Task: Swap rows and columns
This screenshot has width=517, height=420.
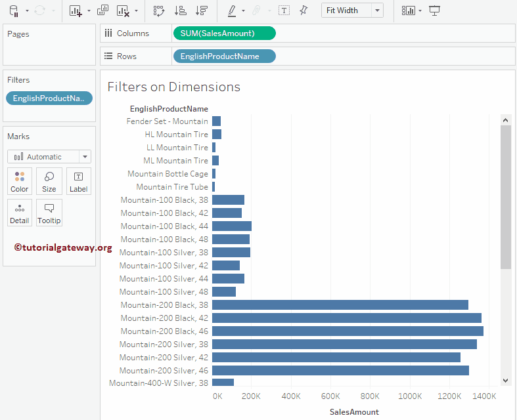Action: point(158,10)
